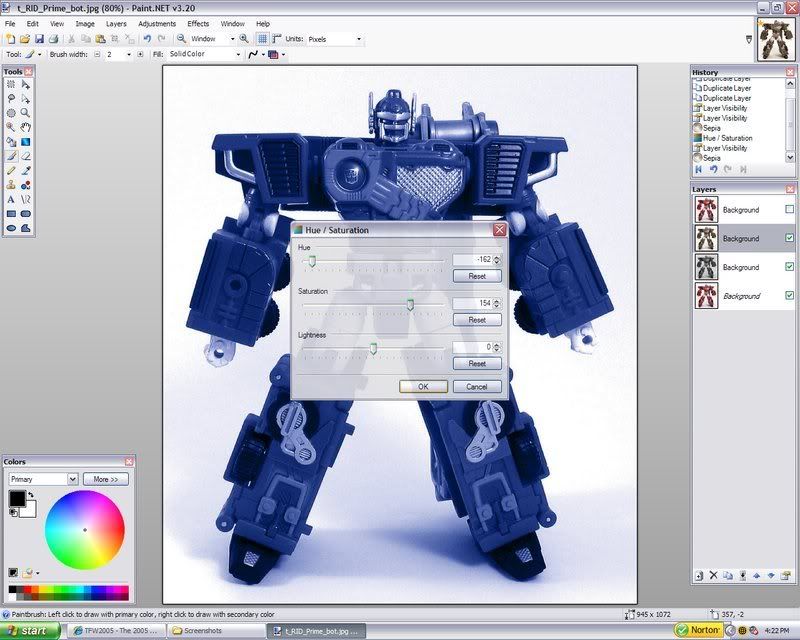
Task: Select the Paint Bucket tool
Action: (x=11, y=142)
